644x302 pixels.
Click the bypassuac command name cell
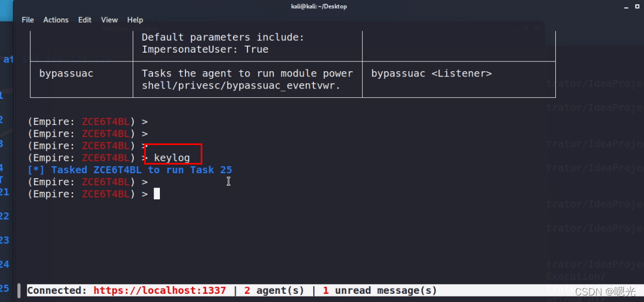coord(66,73)
